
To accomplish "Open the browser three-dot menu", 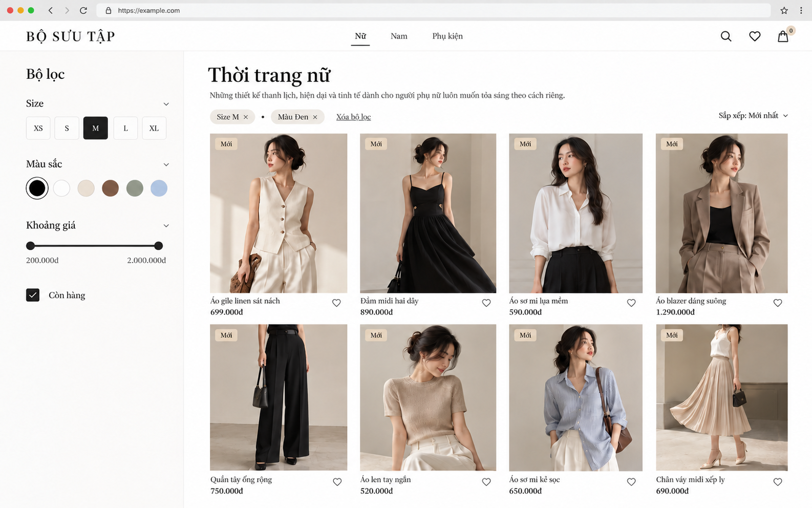I will pyautogui.click(x=801, y=10).
